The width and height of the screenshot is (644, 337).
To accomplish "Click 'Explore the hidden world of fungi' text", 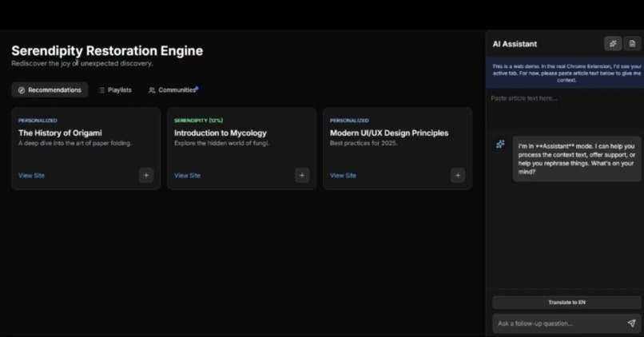I will [222, 143].
